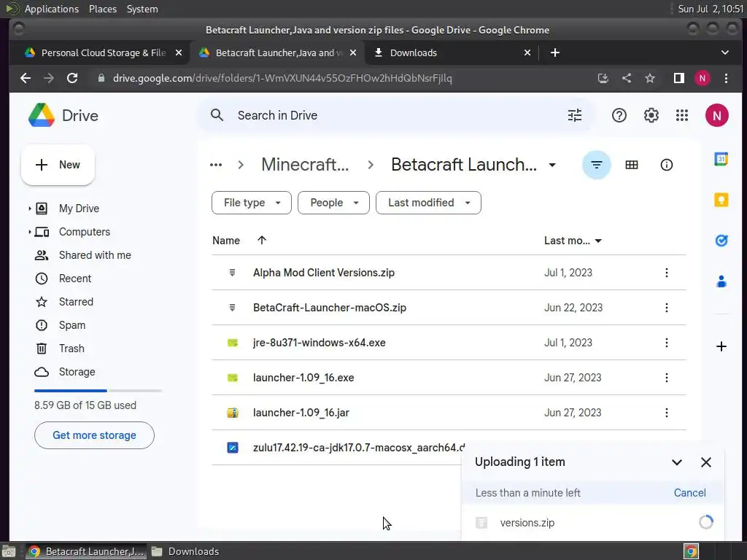The image size is (747, 560).
Task: Toggle the filter button beside breadcrumb
Action: [597, 165]
